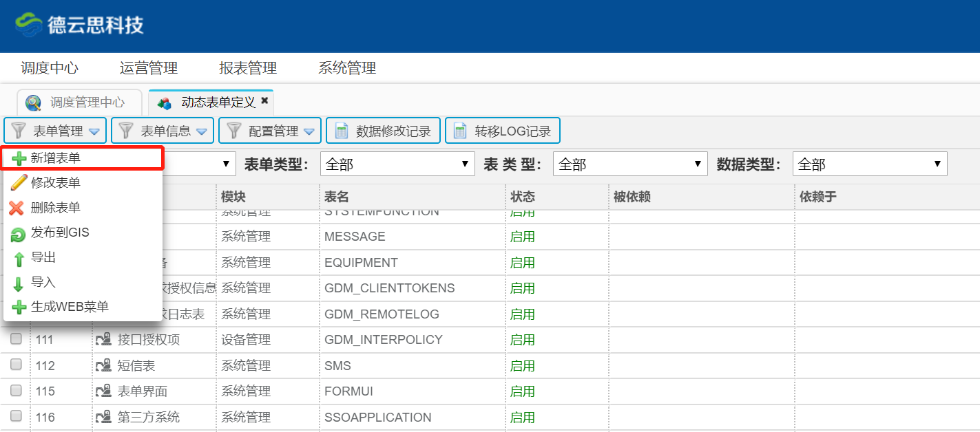Screen dimensions: 980x432
Task: Expand the 数据类型 combo box
Action: (x=869, y=164)
